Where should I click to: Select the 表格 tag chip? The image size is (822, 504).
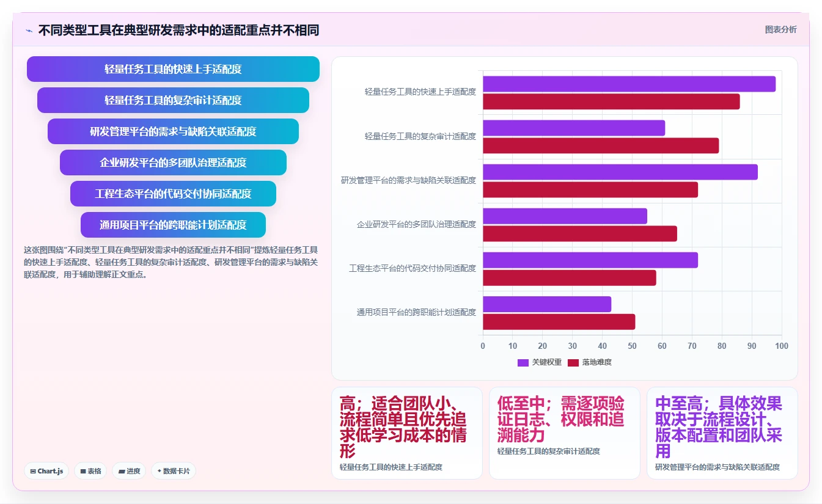coord(90,471)
